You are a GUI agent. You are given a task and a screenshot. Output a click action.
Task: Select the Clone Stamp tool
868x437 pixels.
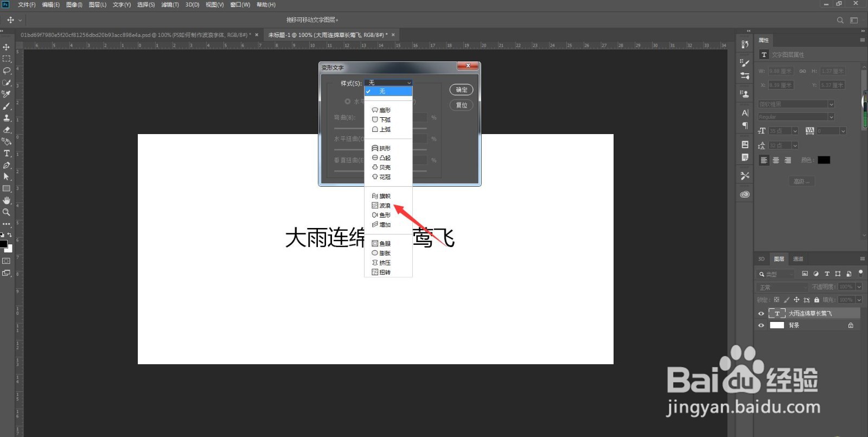[x=7, y=118]
